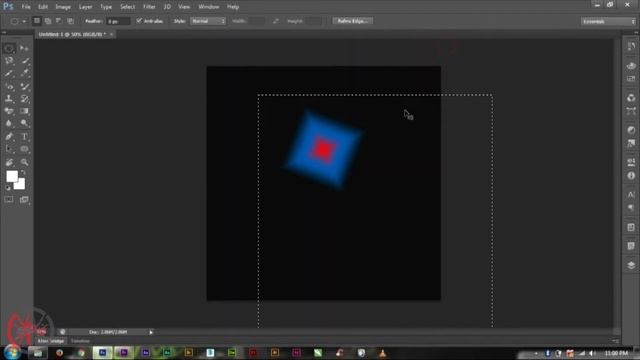Expand the collapsed right panel dock

point(636,32)
